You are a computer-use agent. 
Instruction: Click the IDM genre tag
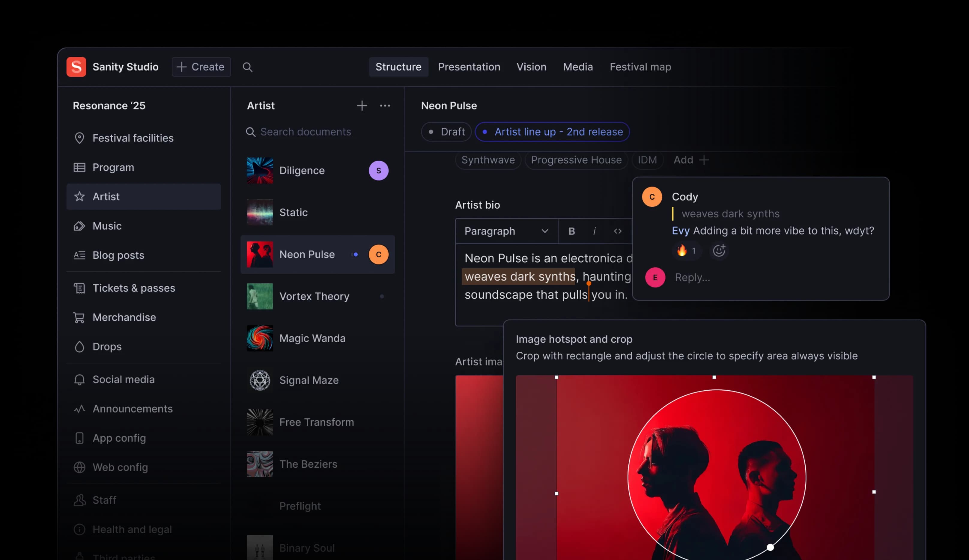648,160
